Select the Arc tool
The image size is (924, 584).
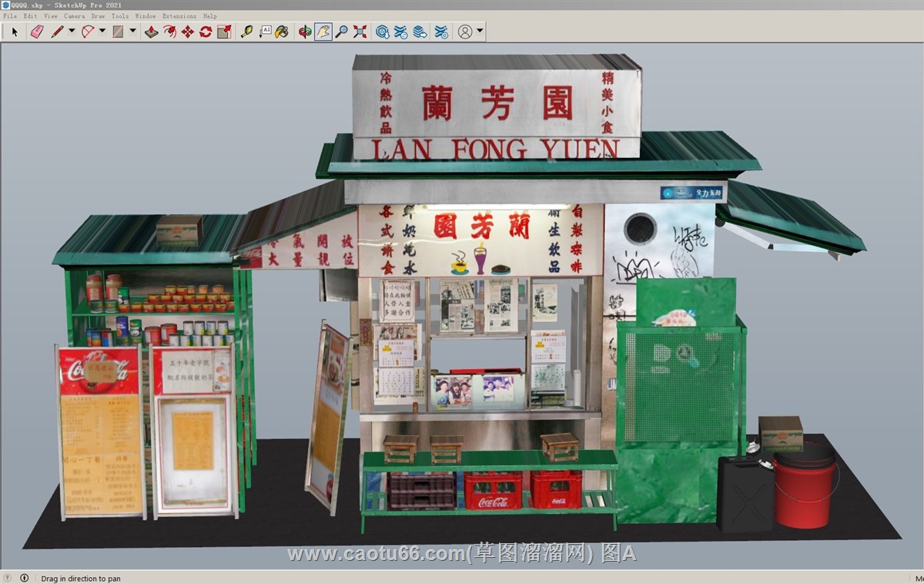click(x=88, y=32)
